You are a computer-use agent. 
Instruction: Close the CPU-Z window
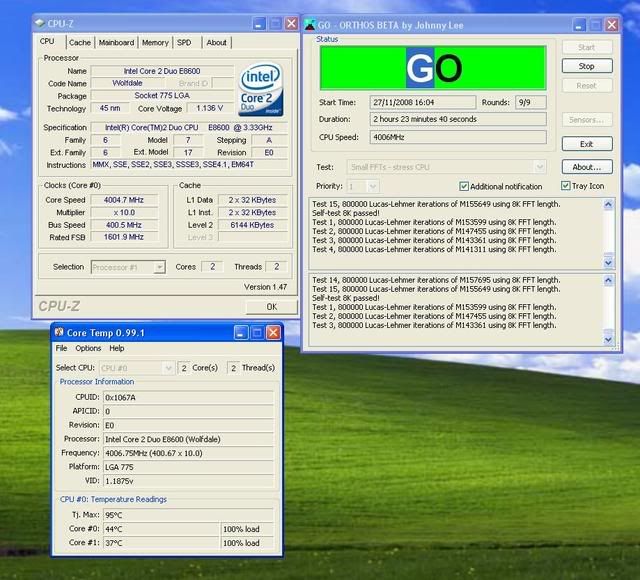(x=291, y=23)
